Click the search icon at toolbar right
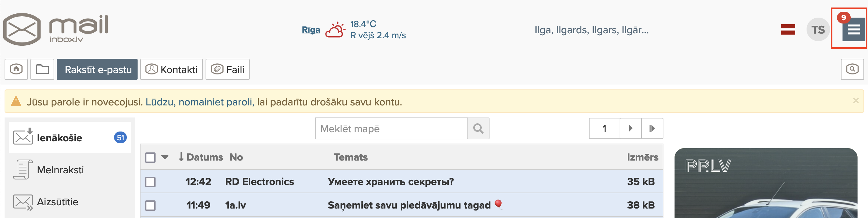868x218 pixels. 852,69
